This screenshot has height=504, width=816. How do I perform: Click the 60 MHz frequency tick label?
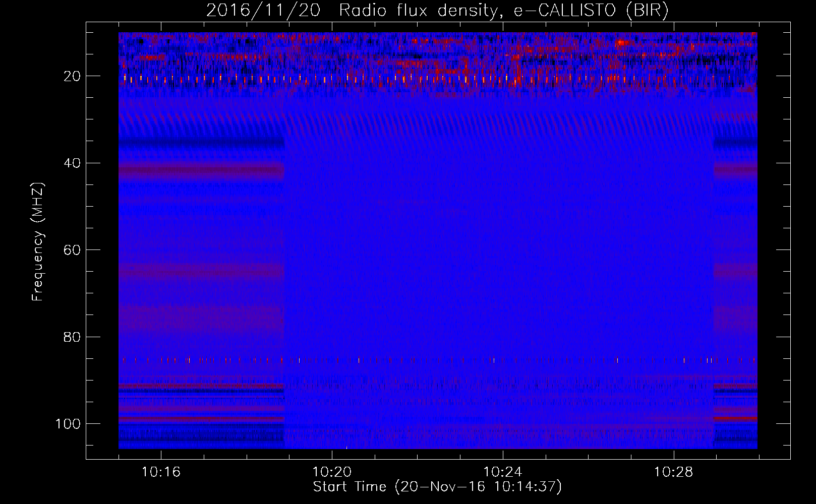point(72,250)
